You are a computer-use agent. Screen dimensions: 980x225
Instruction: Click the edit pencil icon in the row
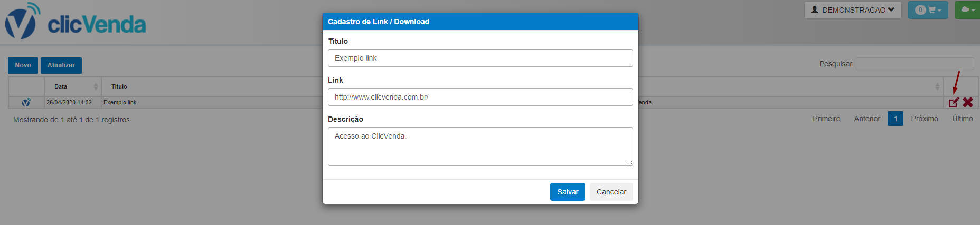tap(953, 103)
